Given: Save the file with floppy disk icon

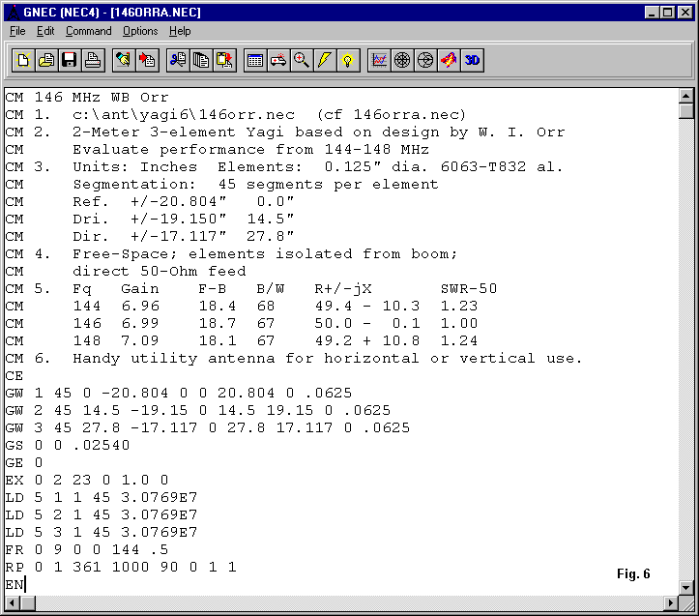Looking at the screenshot, I should click(70, 61).
